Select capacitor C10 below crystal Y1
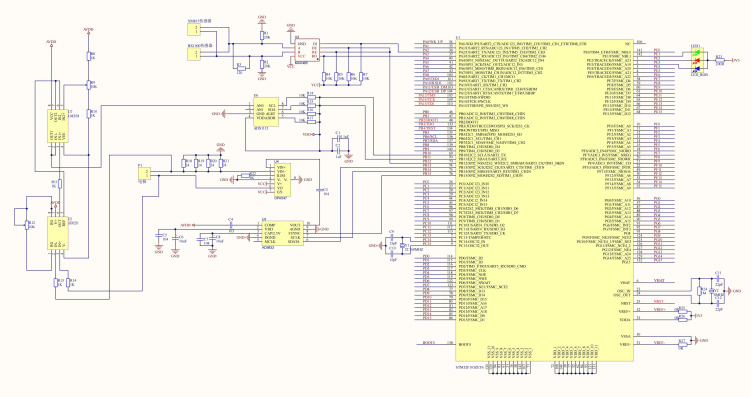The width and height of the screenshot is (751, 397). [392, 254]
